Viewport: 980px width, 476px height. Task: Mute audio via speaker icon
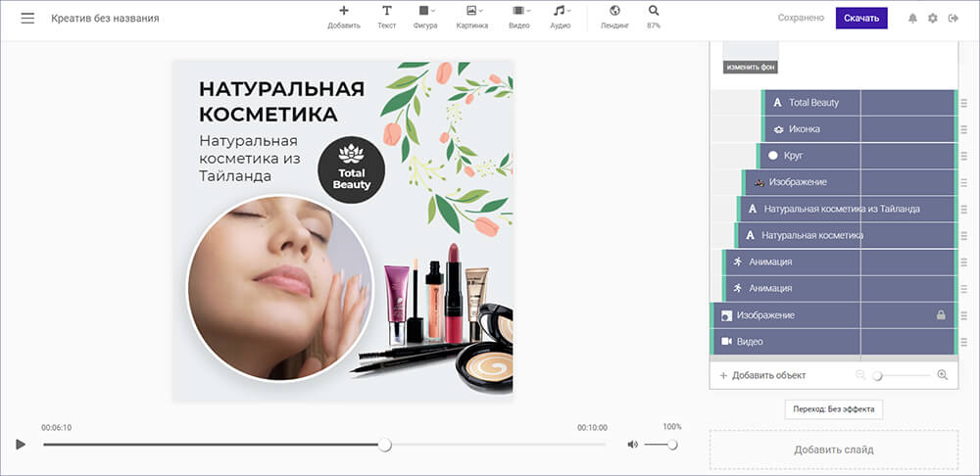coord(632,444)
